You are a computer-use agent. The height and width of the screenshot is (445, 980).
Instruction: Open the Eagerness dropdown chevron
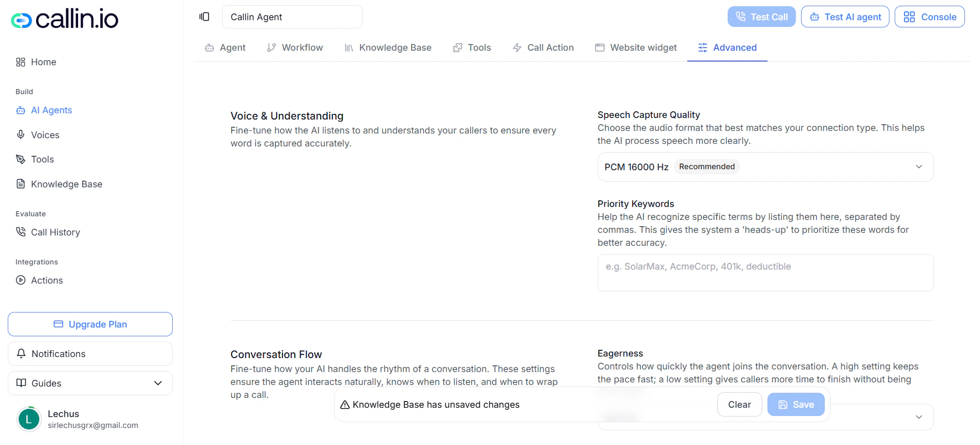919,417
